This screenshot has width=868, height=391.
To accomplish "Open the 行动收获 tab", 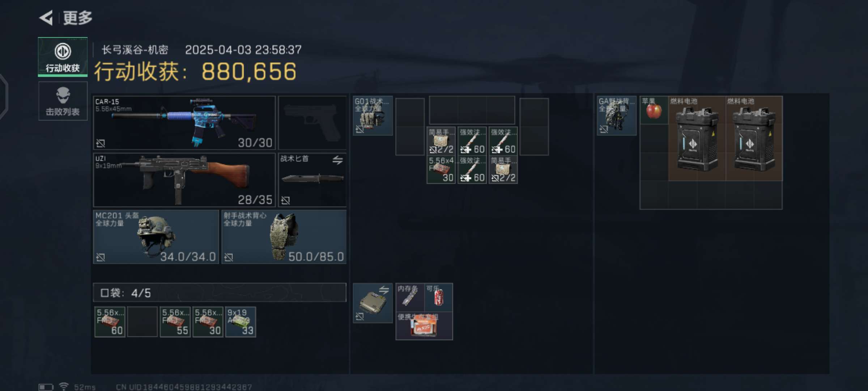I will tap(63, 57).
